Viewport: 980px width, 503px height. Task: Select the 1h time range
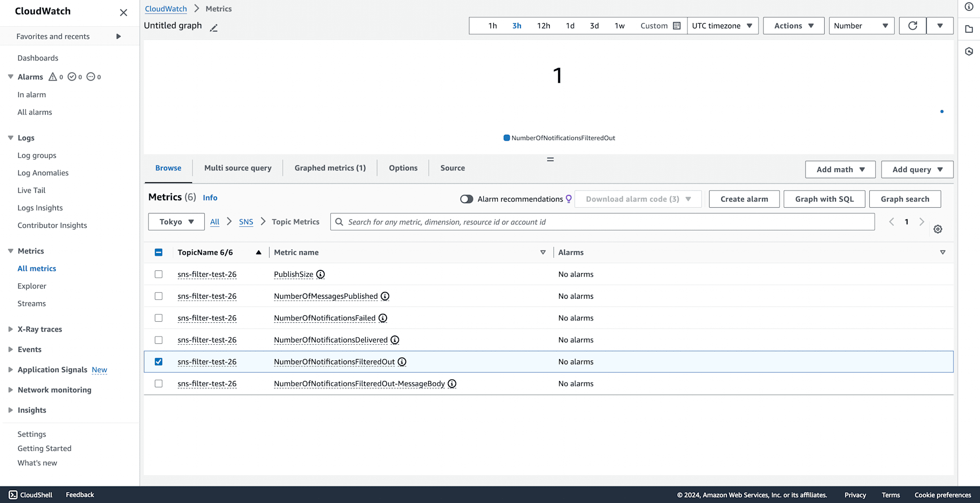(x=492, y=25)
